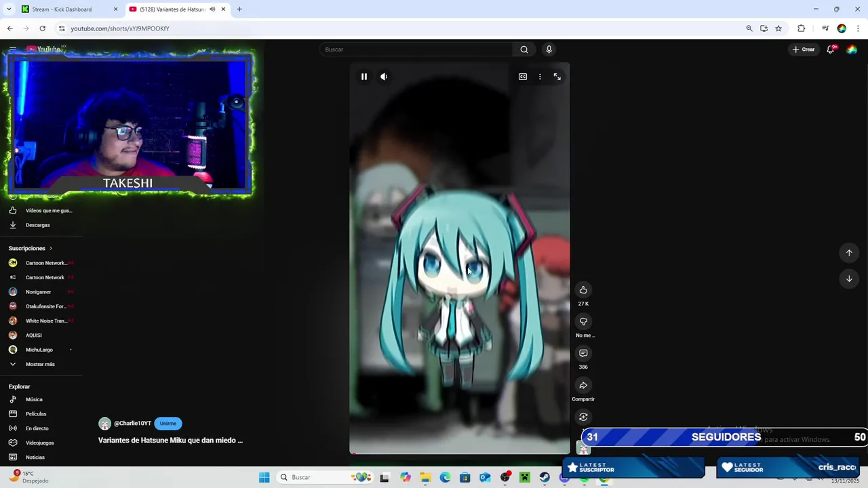Open the site information icon

(62, 28)
